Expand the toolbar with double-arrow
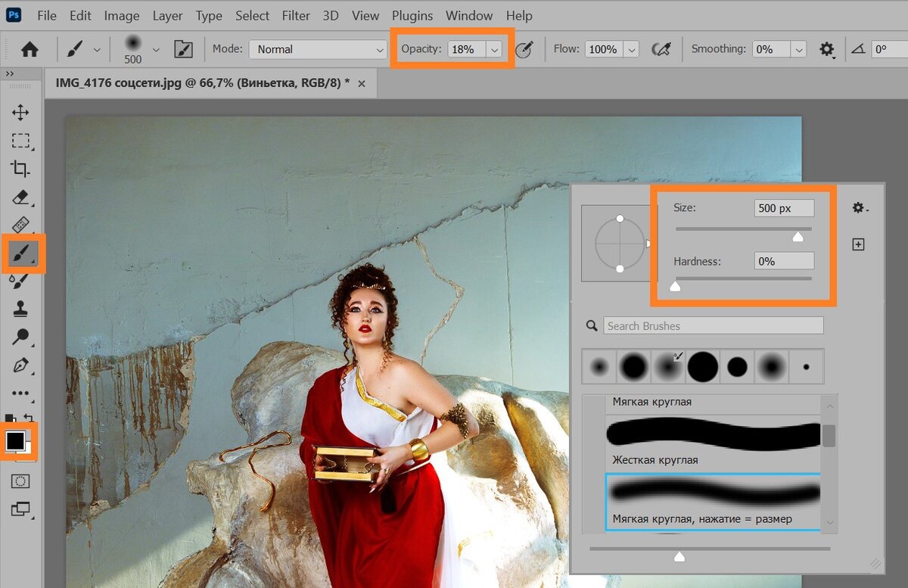 (x=10, y=74)
